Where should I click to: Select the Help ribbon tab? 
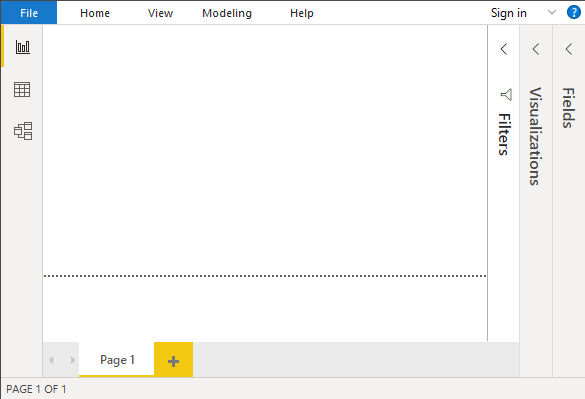[302, 13]
